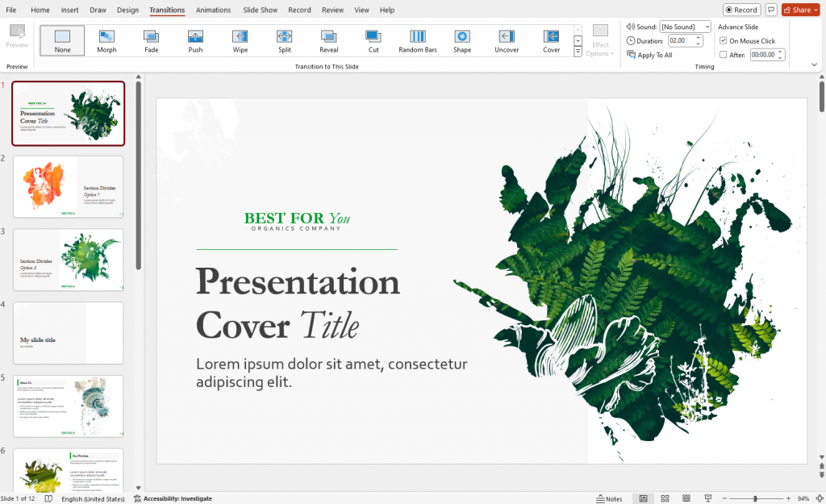The height and width of the screenshot is (504, 826).
Task: Select slide 4 My slide title thumbnail
Action: point(69,333)
